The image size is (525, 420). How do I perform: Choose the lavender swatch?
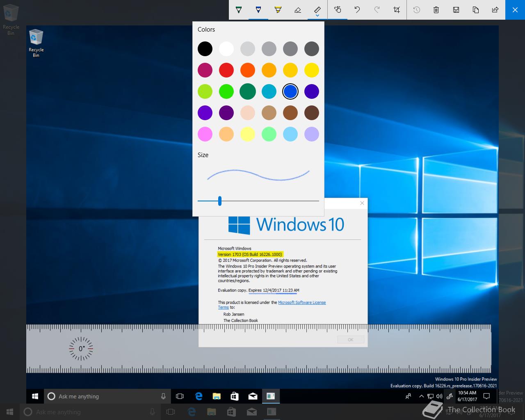coord(312,134)
